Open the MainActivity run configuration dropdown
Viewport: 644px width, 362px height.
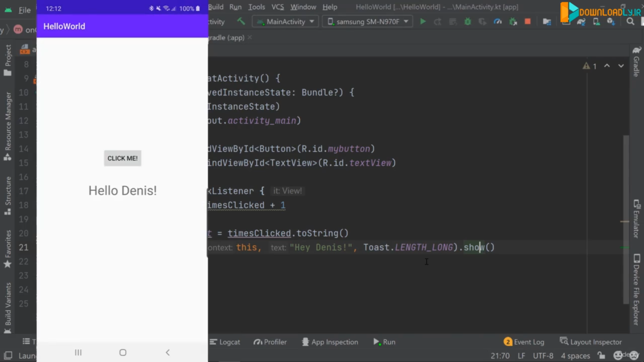coord(285,22)
